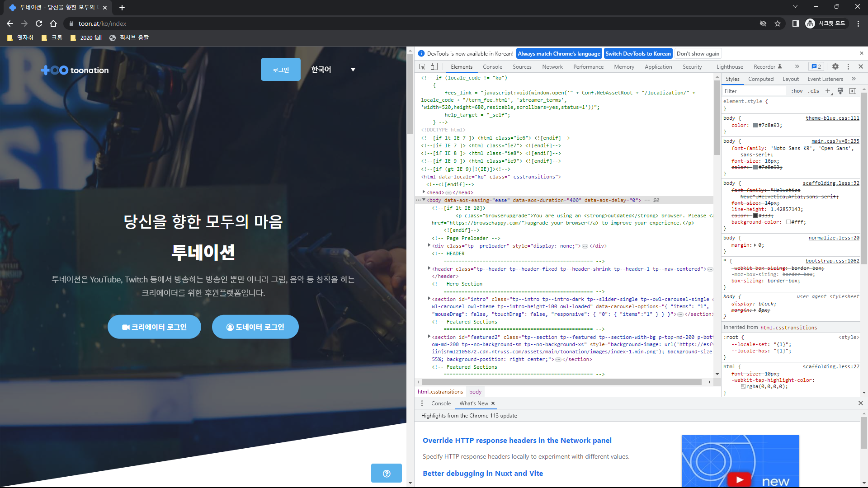
Task: Click the third-party cookie eye-slash icon
Action: (x=763, y=23)
